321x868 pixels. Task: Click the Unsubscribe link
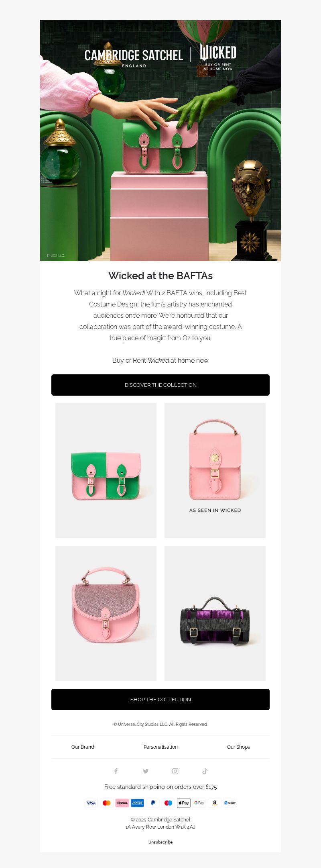160,842
